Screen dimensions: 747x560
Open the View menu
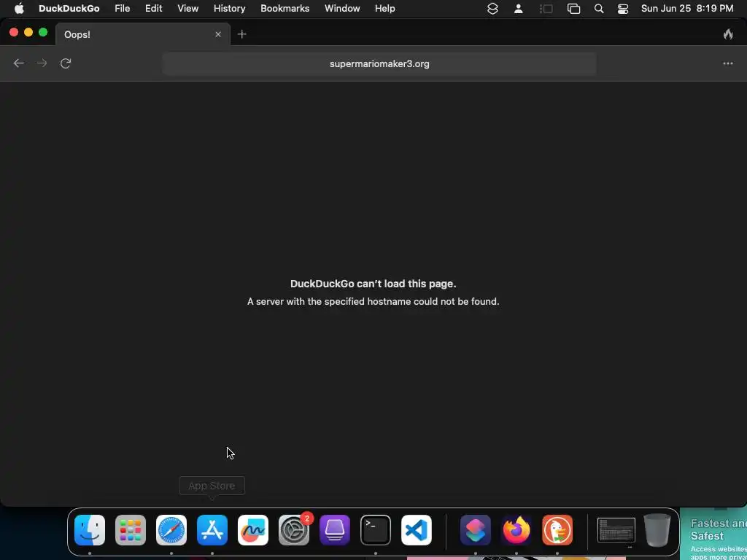pyautogui.click(x=187, y=9)
